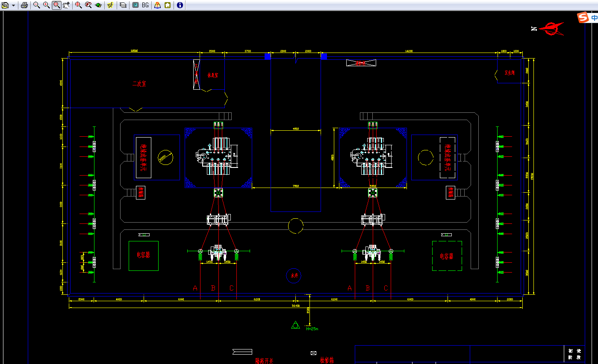Image resolution: width=598 pixels, height=364 pixels.
Task: Click the Sogou input method S icon
Action: click(583, 18)
